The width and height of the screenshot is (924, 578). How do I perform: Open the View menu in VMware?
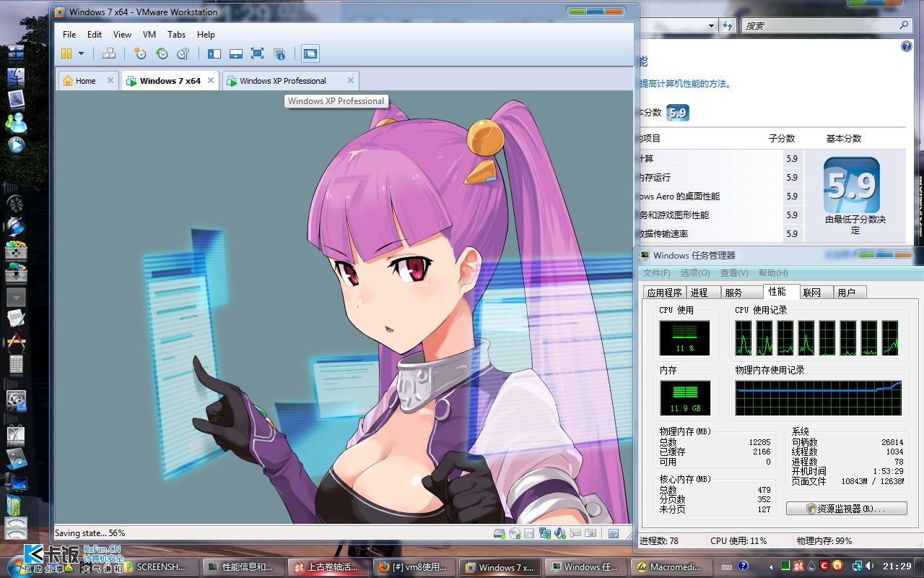click(x=122, y=34)
